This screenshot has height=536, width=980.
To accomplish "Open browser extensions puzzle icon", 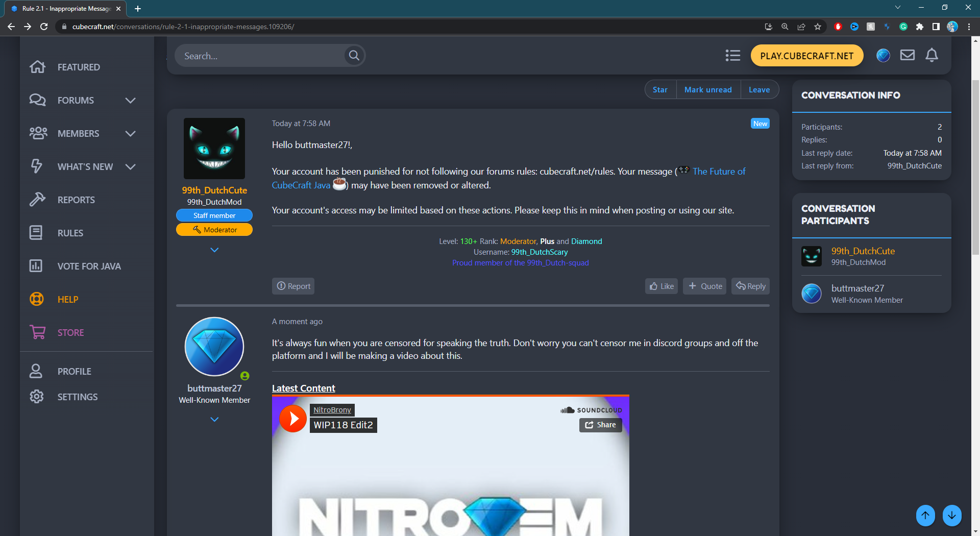I will click(x=920, y=27).
